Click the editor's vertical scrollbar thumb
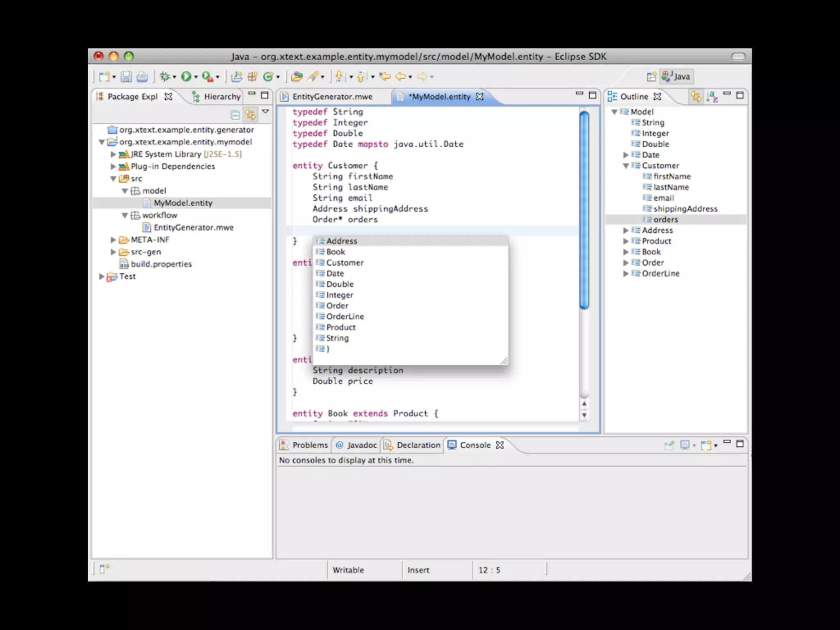This screenshot has width=840, height=630. pyautogui.click(x=584, y=209)
